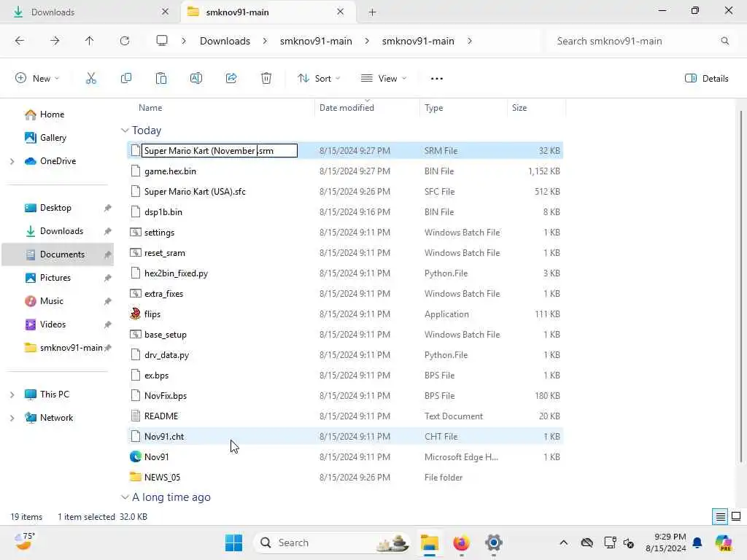Open the See more ellipsis menu
The height and width of the screenshot is (560, 747).
tap(436, 79)
